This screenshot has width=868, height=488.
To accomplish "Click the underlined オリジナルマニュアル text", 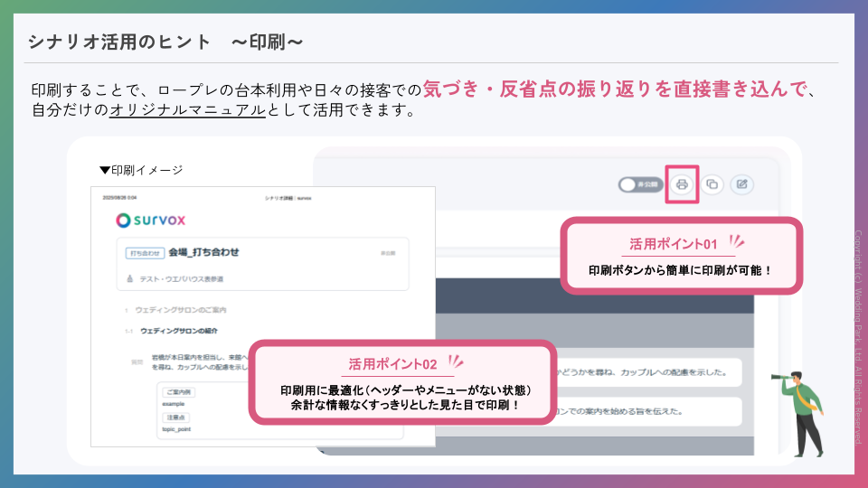I will 187,111.
